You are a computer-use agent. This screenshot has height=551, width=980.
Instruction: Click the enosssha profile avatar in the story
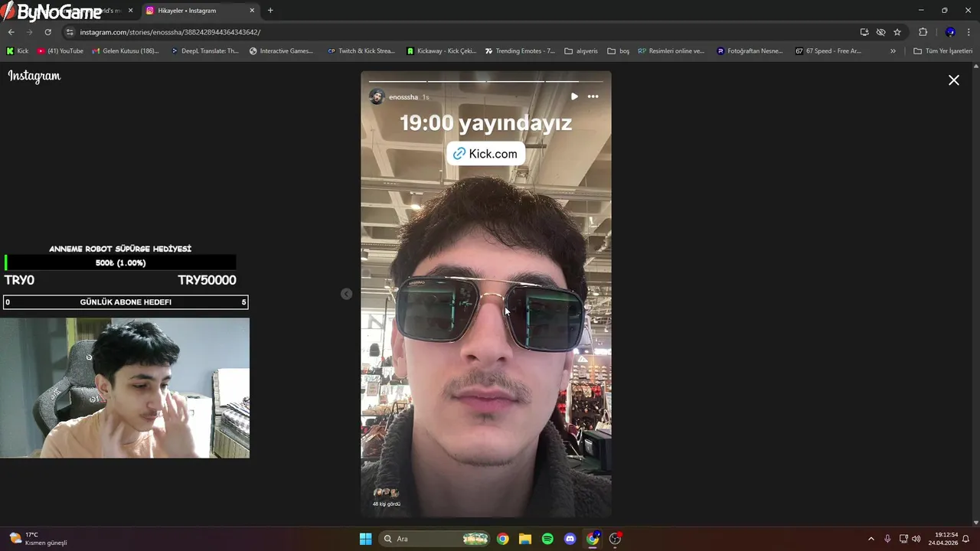coord(377,96)
